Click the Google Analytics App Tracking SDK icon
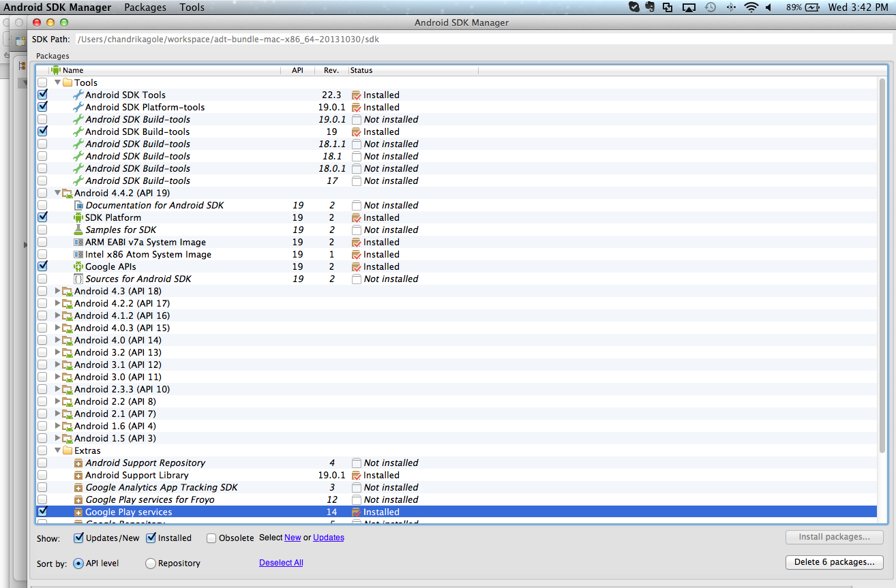Screen dimensions: 896x588 click(78, 487)
